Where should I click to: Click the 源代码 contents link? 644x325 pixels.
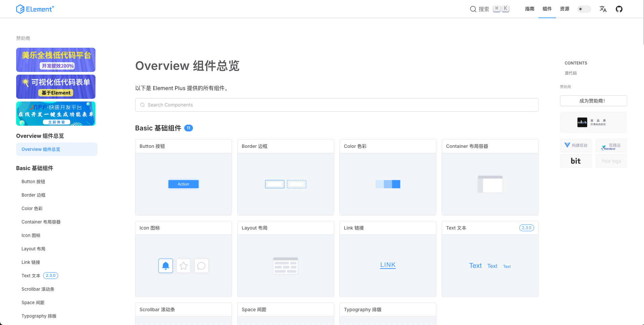570,73
